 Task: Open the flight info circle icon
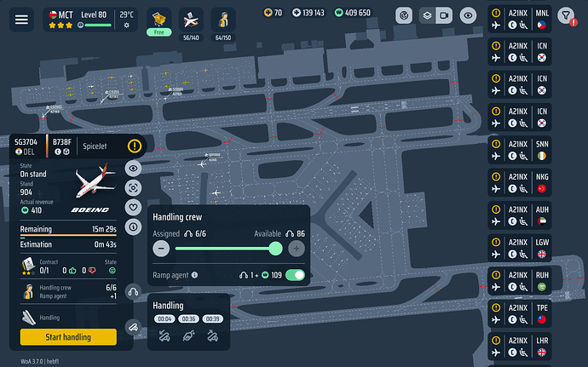click(x=133, y=227)
